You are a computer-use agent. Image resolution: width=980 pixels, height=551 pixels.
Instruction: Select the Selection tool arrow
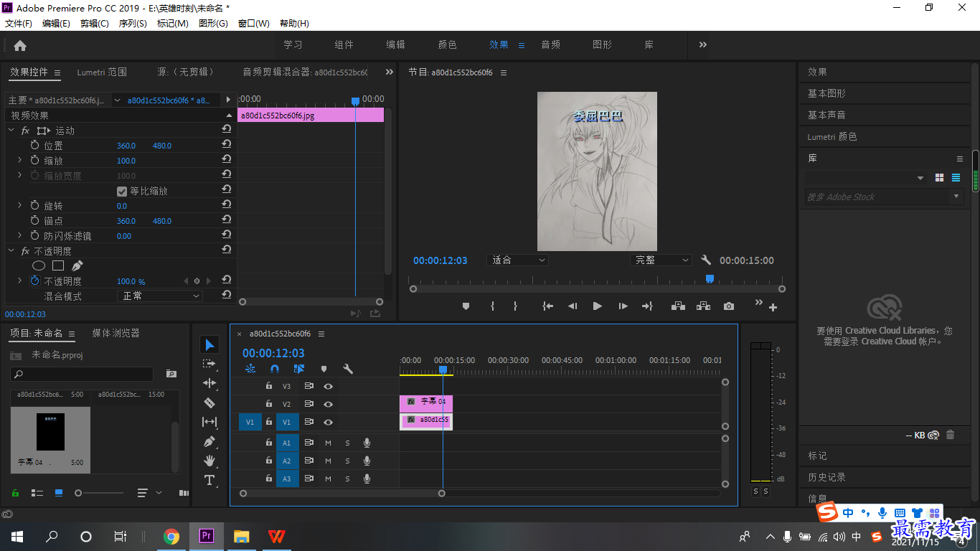point(209,345)
